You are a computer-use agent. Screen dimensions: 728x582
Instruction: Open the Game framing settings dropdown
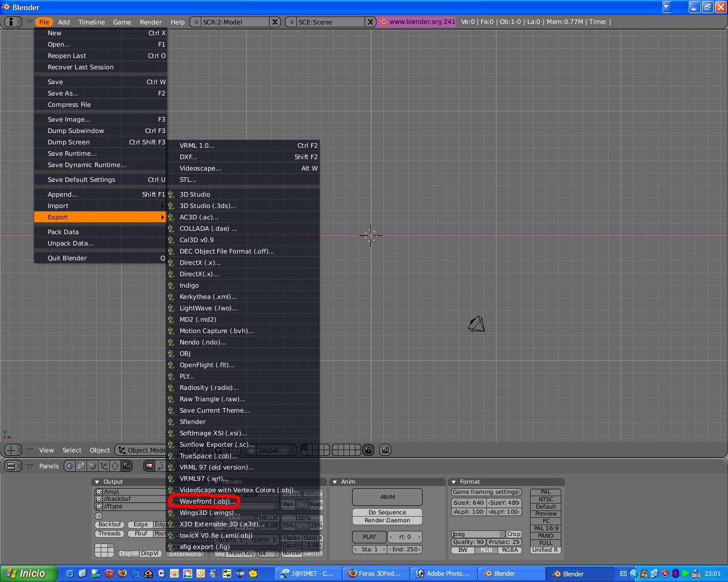[486, 492]
